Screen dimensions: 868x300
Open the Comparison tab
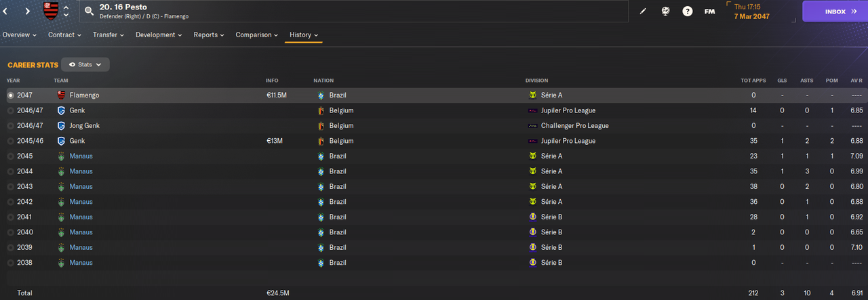coord(256,35)
